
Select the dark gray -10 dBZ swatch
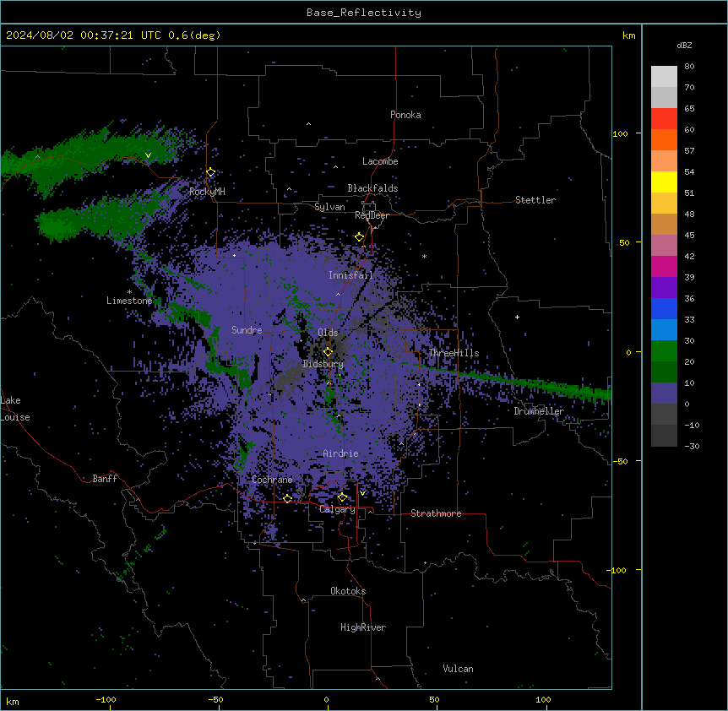tap(664, 436)
